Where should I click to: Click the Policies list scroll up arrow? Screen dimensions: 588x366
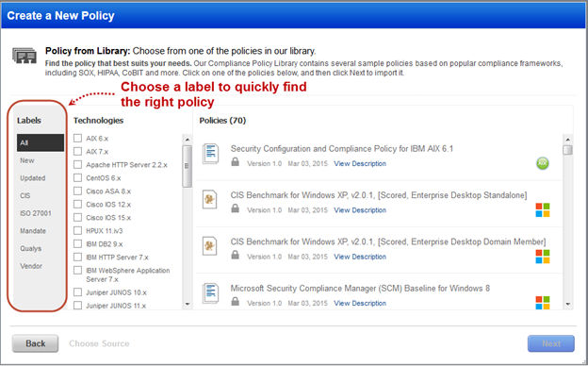pos(568,140)
